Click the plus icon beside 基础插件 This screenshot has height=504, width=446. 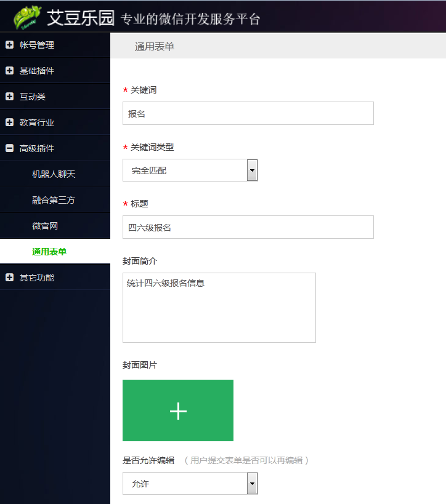tap(9, 71)
